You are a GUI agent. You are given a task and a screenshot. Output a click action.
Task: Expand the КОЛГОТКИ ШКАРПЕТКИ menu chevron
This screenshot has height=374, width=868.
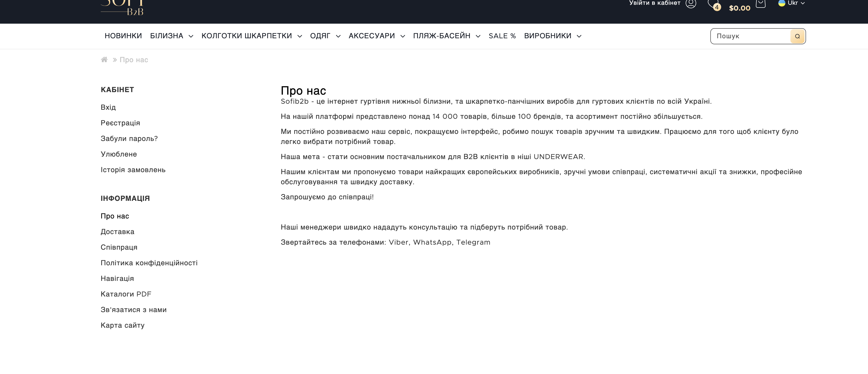299,36
